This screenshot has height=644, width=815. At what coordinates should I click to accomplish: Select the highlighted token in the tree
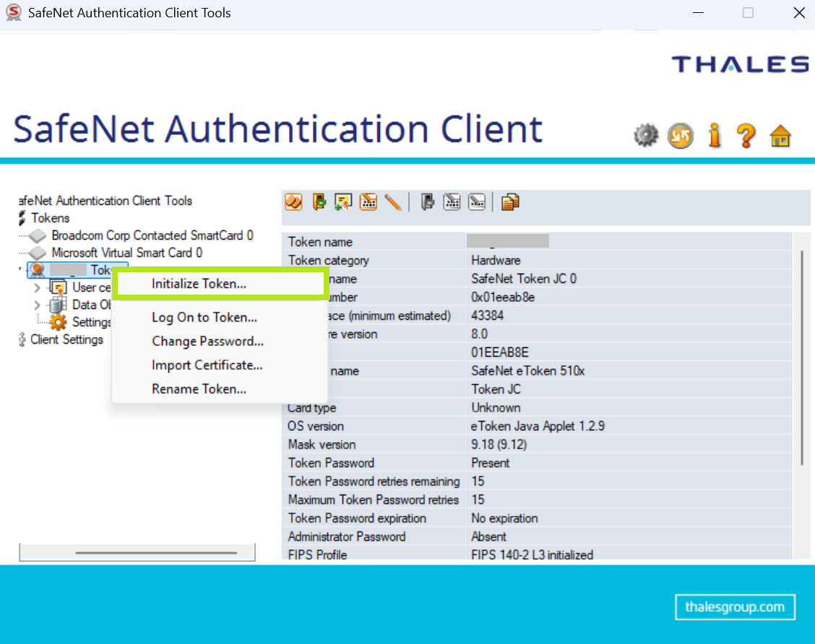point(77,270)
